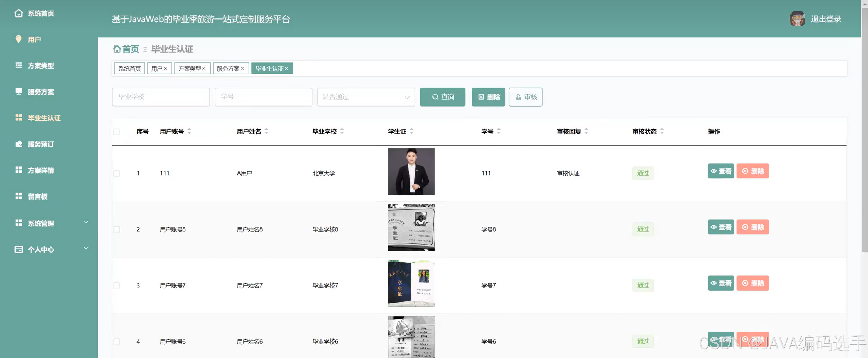Check the select-all checkbox in table header
The width and height of the screenshot is (868, 358).
(117, 132)
